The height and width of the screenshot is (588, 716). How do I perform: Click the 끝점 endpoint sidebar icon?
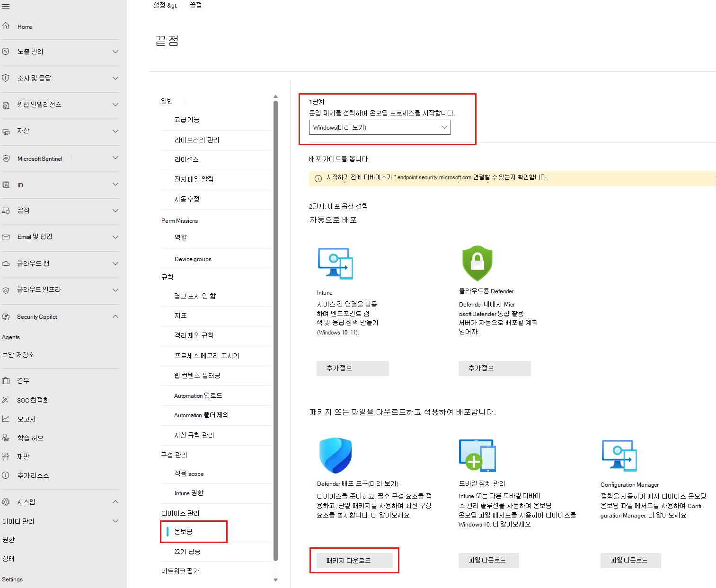click(6, 211)
